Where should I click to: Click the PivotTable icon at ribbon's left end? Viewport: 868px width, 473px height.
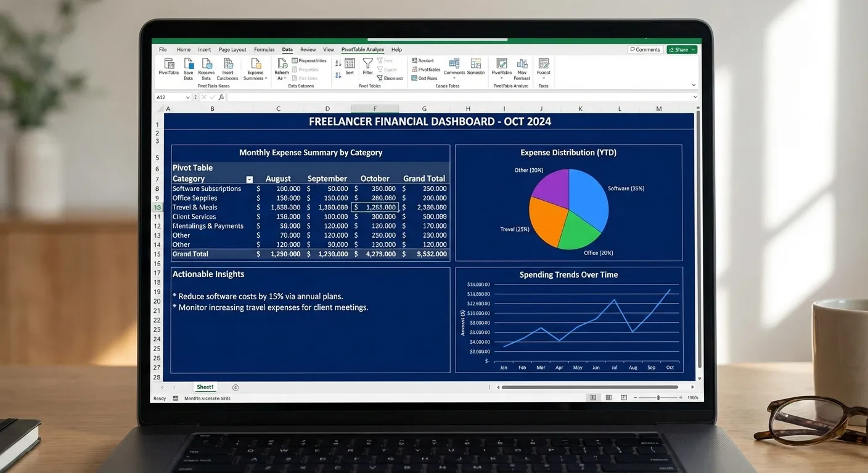pyautogui.click(x=168, y=63)
